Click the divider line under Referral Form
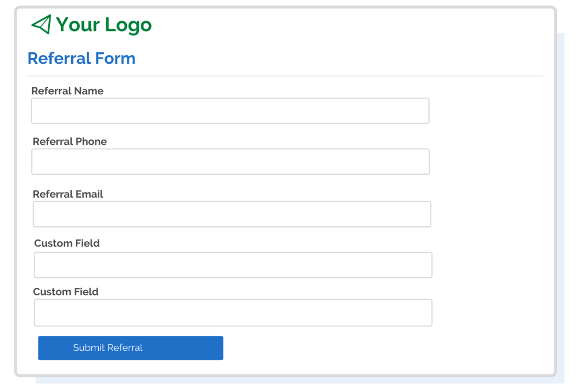 pos(285,74)
